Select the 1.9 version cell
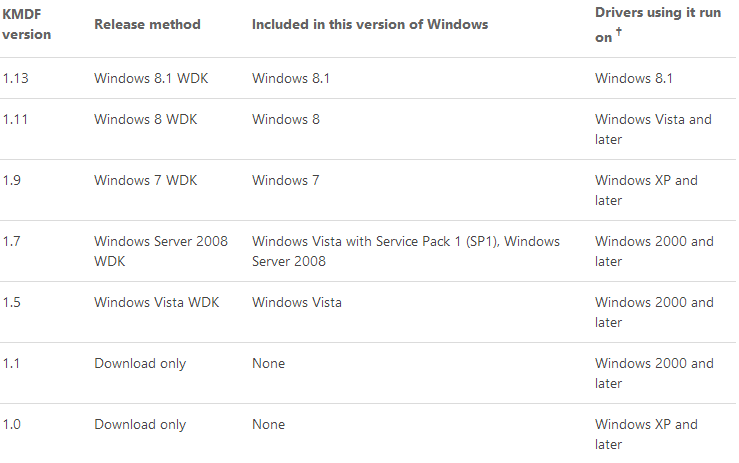This screenshot has height=463, width=739. pyautogui.click(x=12, y=180)
